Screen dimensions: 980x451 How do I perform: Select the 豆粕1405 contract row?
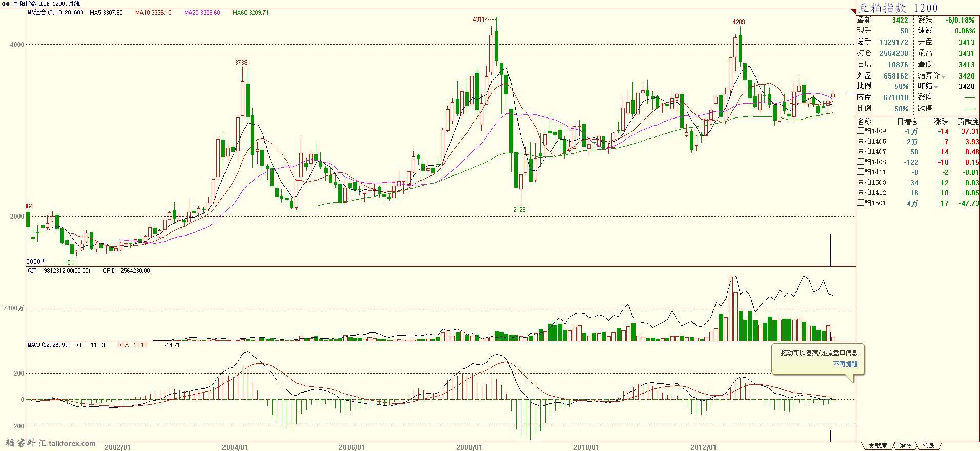click(x=918, y=142)
